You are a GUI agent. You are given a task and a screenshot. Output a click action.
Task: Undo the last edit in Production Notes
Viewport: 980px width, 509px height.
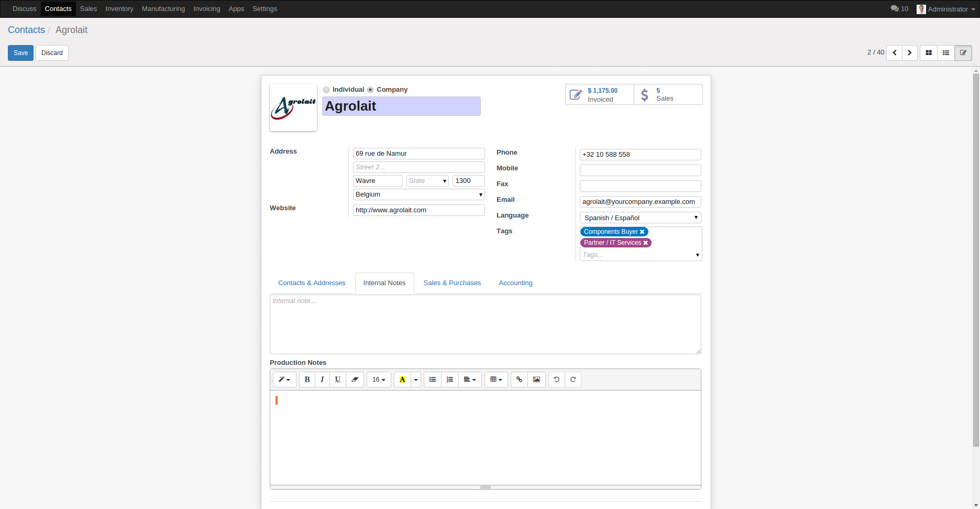(556, 379)
